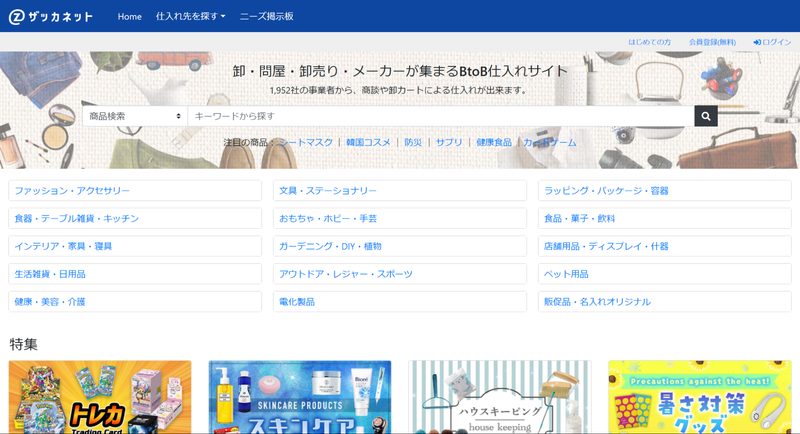800x434 pixels.
Task: Open the 食品・菓子・飲料 category
Action: pyautogui.click(x=665, y=218)
